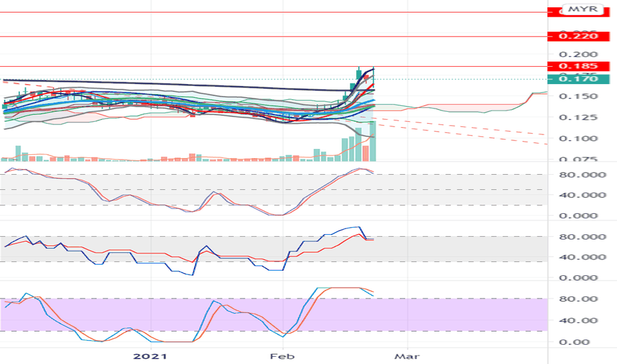Click the 80.00 level of purple stochastic pane

pyautogui.click(x=578, y=299)
